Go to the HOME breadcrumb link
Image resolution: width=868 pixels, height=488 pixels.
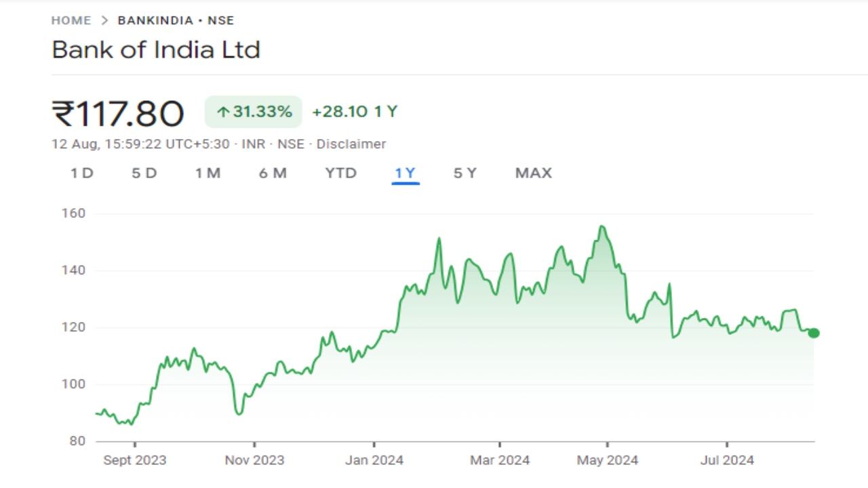point(71,20)
